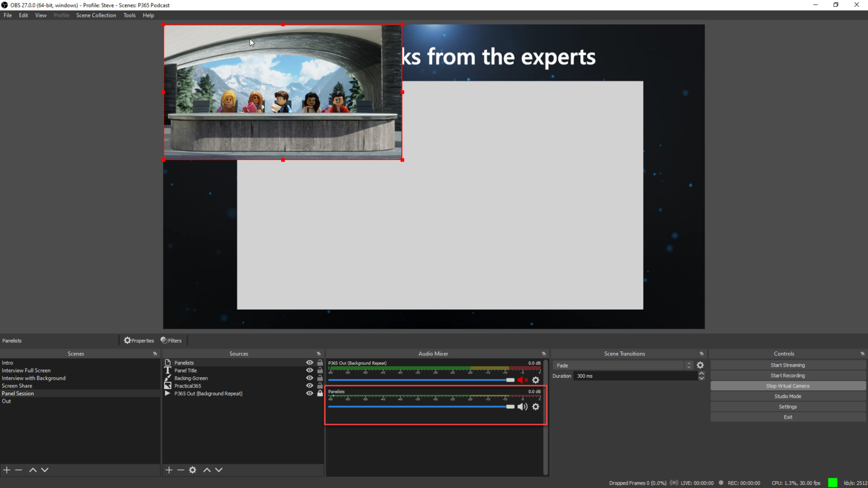868x488 pixels.
Task: Add a new scene with the plus icon
Action: point(6,469)
